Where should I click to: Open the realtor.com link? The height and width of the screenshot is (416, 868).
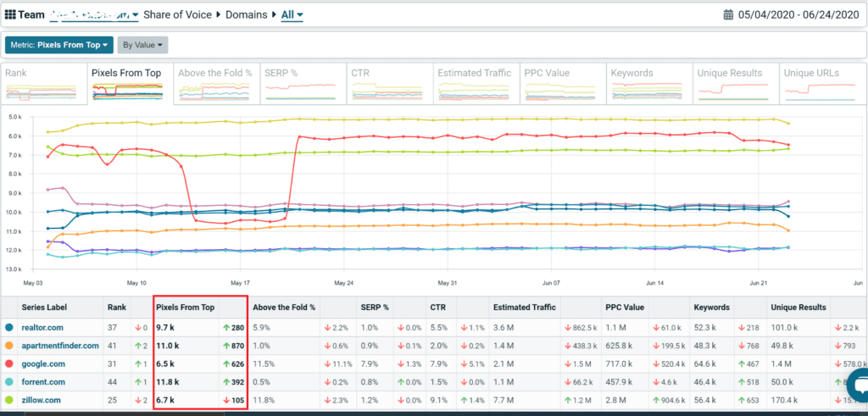tap(42, 328)
